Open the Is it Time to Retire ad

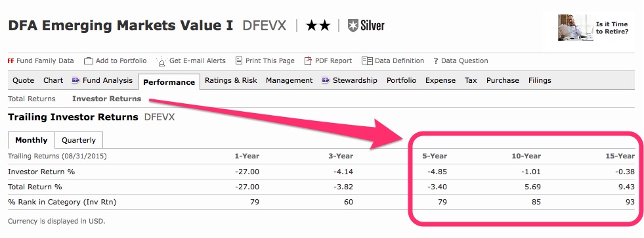[x=593, y=28]
